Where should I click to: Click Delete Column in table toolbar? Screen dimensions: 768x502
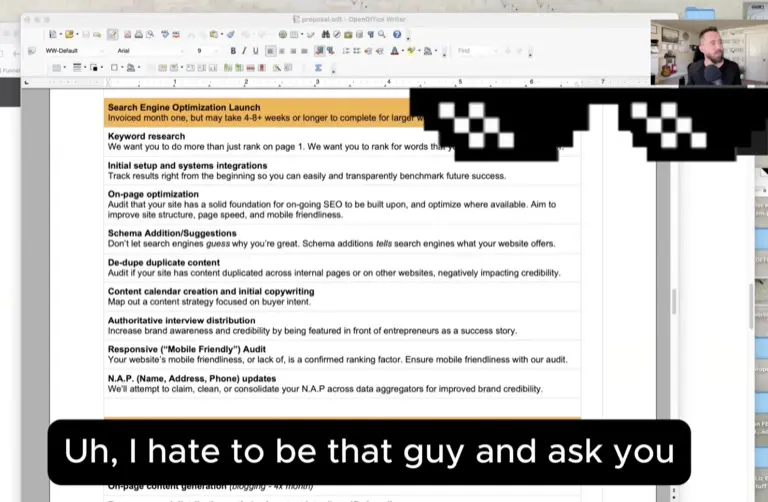pos(262,68)
